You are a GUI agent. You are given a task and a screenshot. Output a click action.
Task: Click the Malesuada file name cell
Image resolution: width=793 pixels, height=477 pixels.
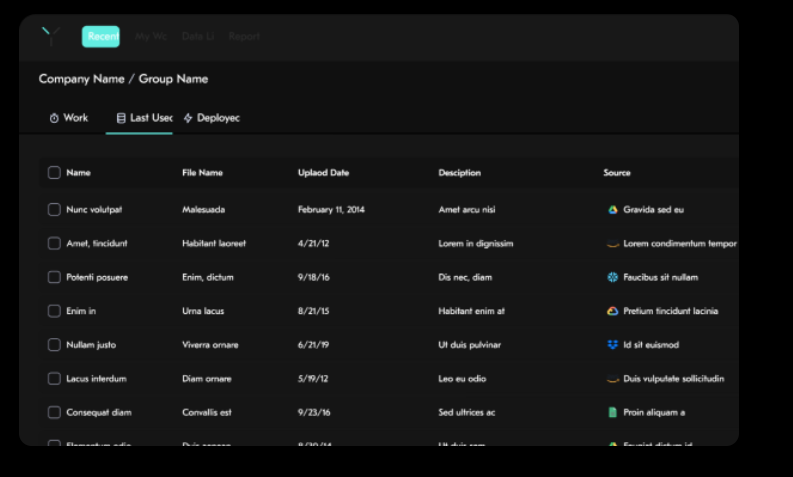click(x=203, y=210)
